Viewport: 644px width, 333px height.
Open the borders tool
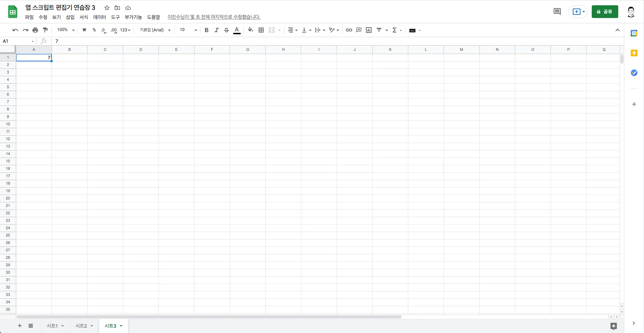[261, 30]
